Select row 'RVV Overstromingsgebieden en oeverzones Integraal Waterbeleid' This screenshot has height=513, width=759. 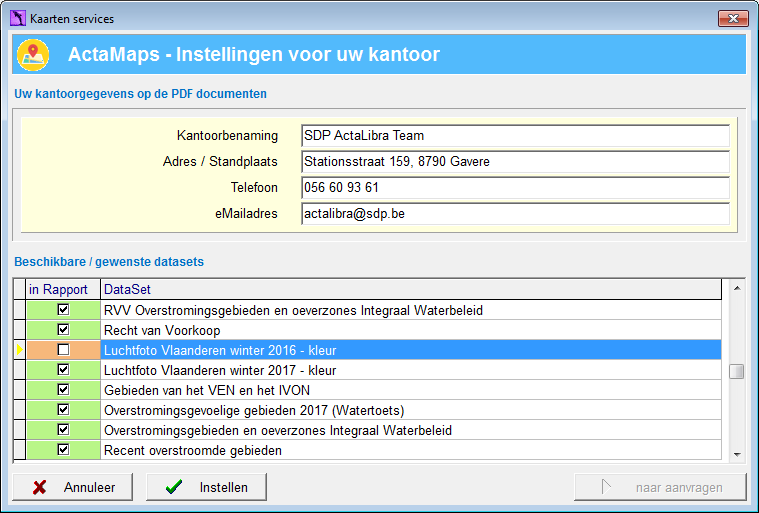[411, 310]
